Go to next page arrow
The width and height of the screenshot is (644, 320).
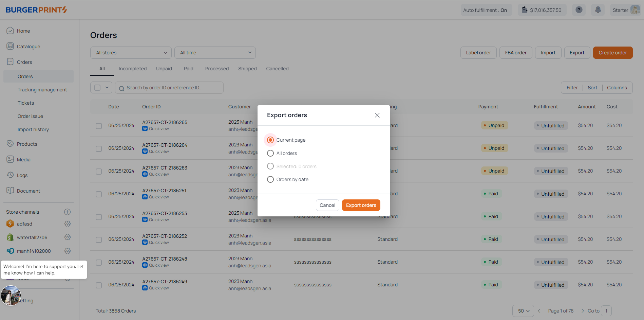click(x=583, y=311)
